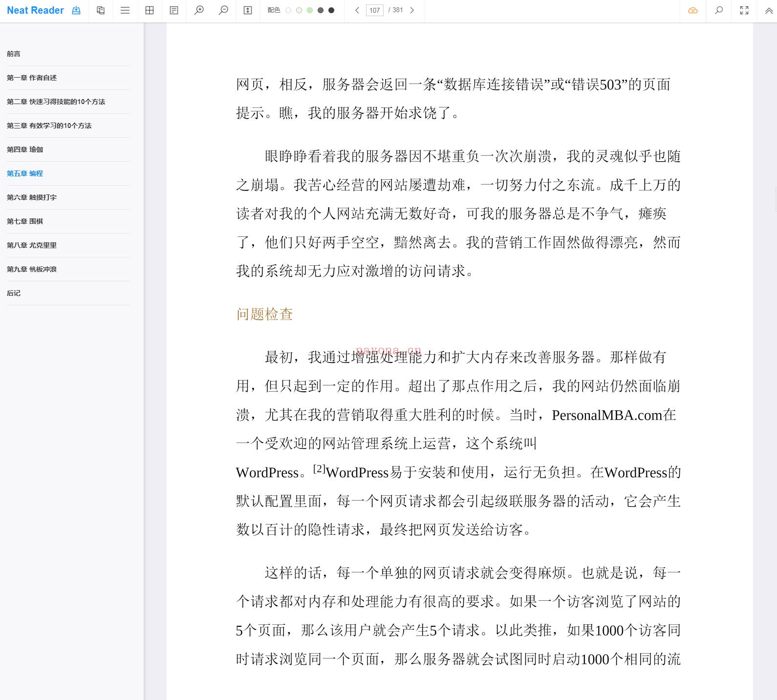Viewport: 777px width, 700px height.
Task: Toggle the table of contents list icon
Action: 125,10
